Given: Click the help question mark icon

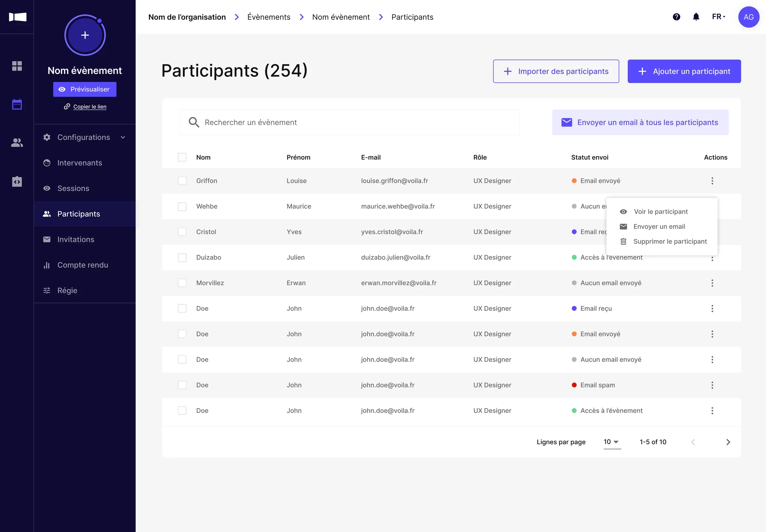Looking at the screenshot, I should point(676,17).
